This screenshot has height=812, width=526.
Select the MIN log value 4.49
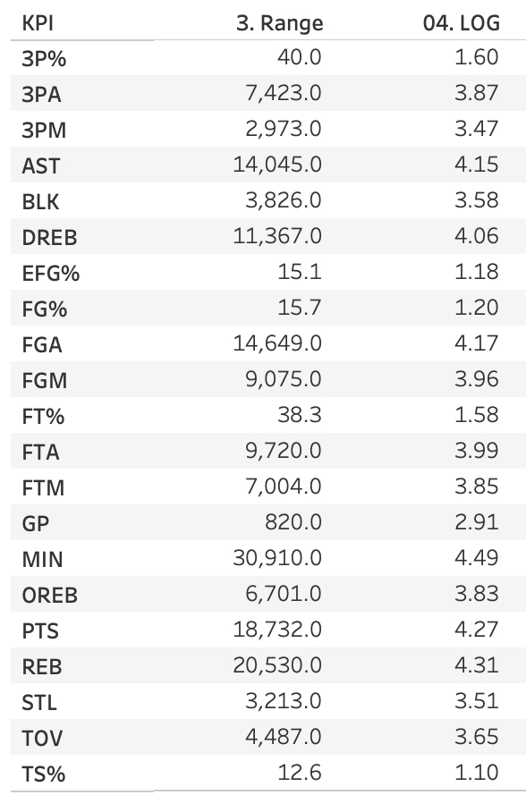(x=476, y=558)
